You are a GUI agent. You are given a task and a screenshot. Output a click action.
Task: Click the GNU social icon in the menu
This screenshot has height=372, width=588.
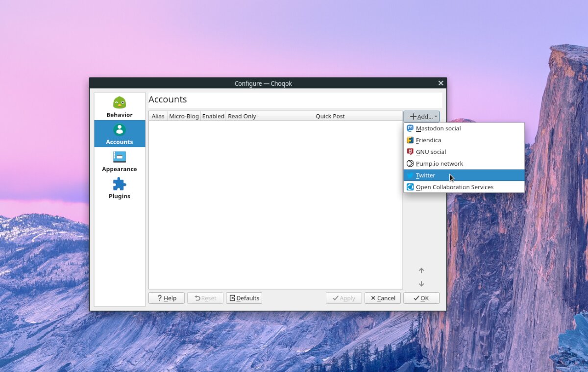point(410,151)
